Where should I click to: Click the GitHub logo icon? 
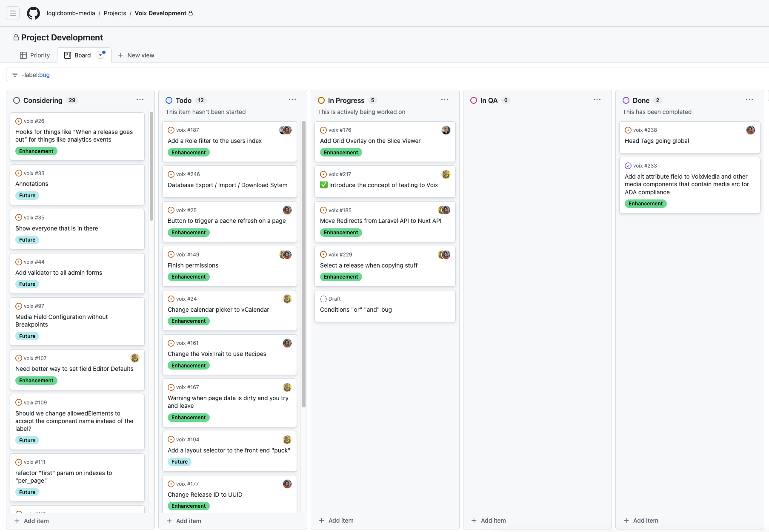[33, 13]
